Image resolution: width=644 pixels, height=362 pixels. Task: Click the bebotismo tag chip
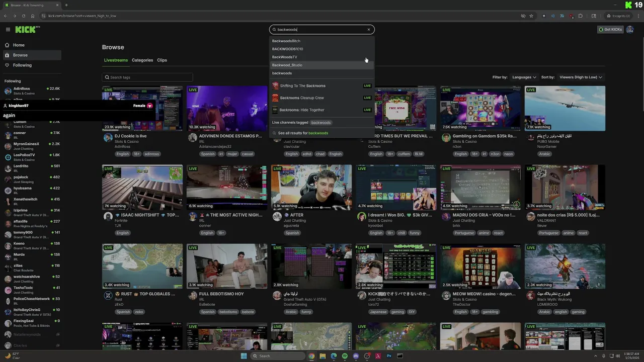coord(228,312)
